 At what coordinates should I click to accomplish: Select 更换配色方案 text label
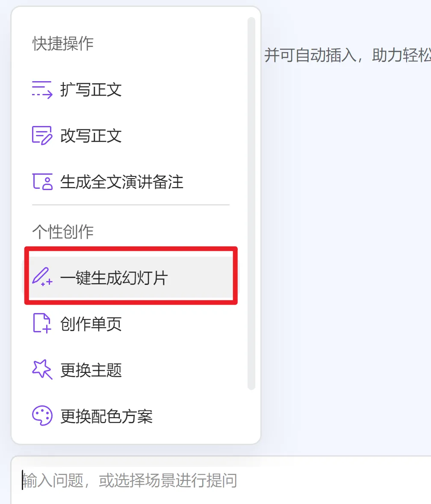click(x=106, y=416)
